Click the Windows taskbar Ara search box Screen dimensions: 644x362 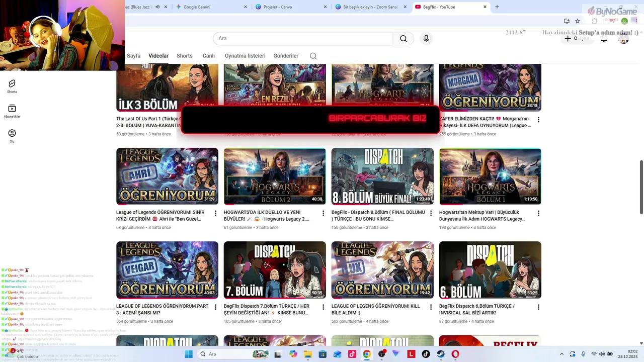pos(233,354)
